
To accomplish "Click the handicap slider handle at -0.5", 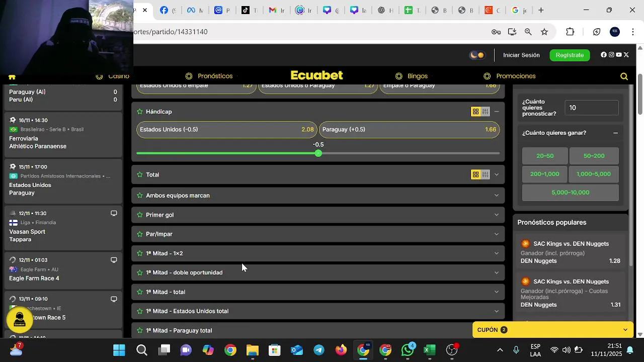I will [318, 153].
